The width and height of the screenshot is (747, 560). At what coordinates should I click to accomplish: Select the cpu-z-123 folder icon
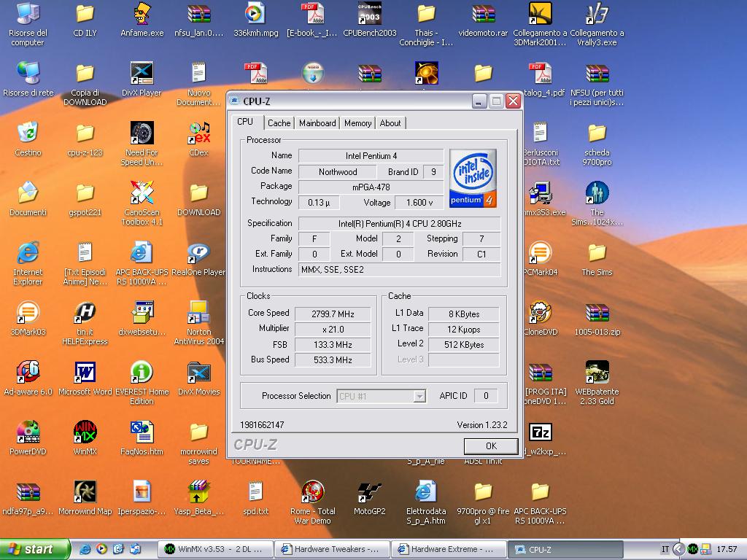[85, 139]
